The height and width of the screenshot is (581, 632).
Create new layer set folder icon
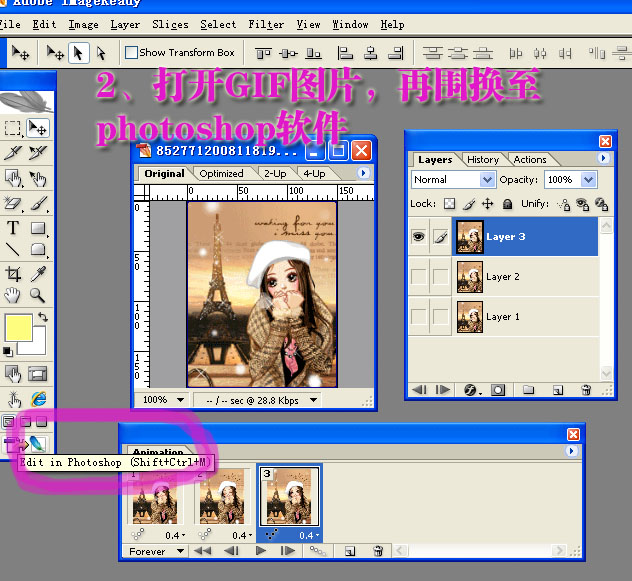coord(528,389)
